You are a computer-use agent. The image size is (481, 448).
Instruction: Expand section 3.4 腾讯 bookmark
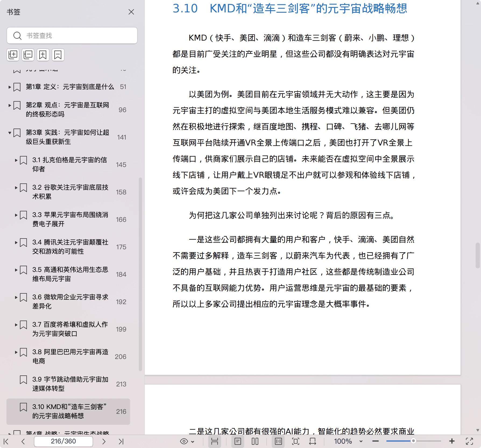click(16, 242)
